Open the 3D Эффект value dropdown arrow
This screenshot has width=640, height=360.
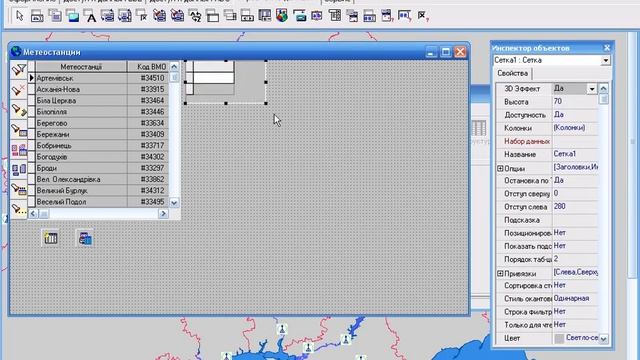[x=592, y=89]
